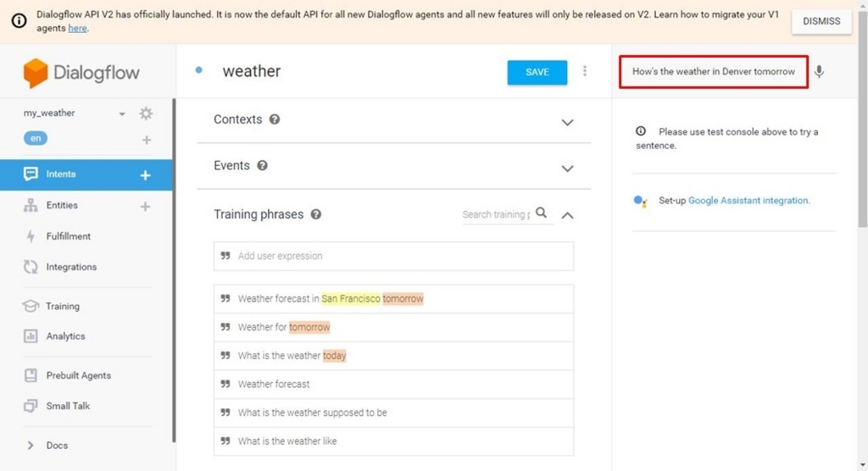Click the Dialogflow logo
The height and width of the screenshot is (471, 868).
coord(81,73)
